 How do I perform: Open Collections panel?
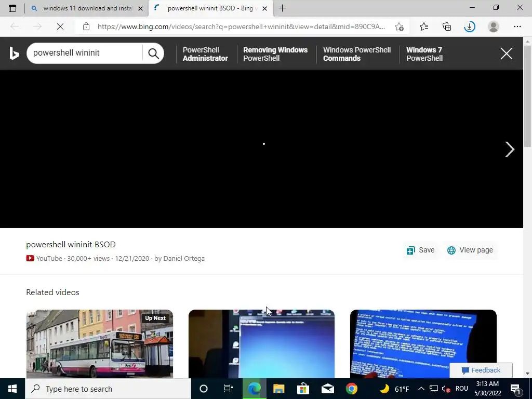[447, 26]
